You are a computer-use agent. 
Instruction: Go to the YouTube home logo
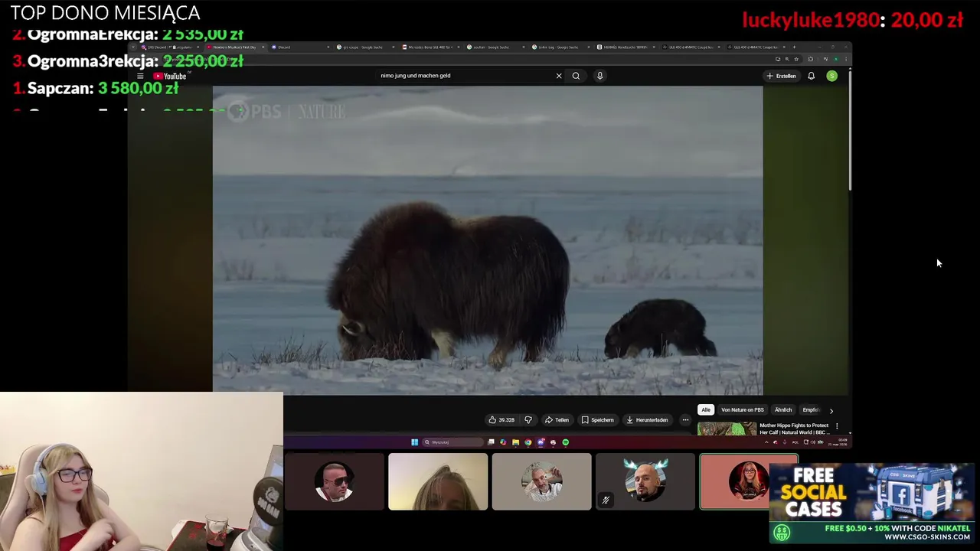click(170, 76)
